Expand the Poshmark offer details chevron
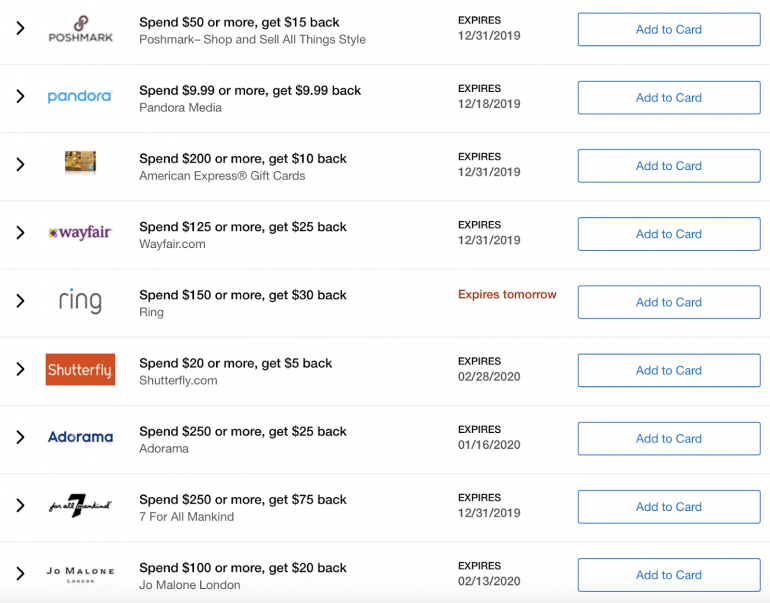The width and height of the screenshot is (770, 603). [x=20, y=29]
